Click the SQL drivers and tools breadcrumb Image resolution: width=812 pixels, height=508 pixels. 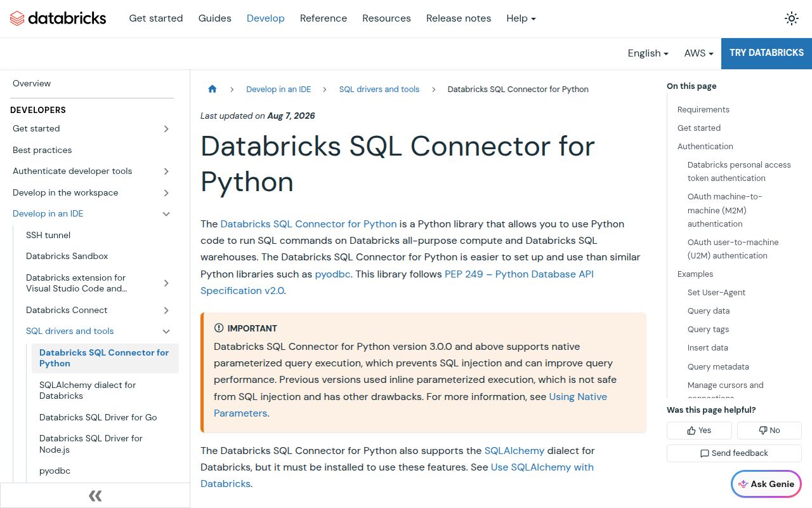click(x=379, y=89)
